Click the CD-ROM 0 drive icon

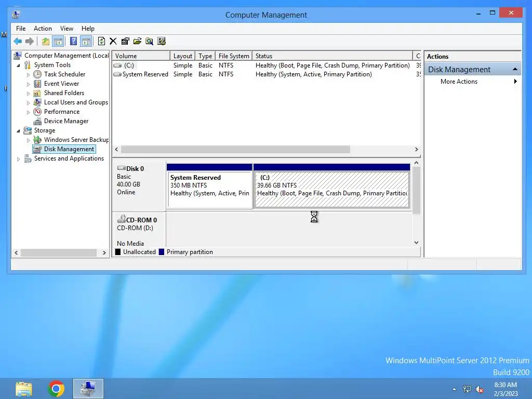[121, 220]
